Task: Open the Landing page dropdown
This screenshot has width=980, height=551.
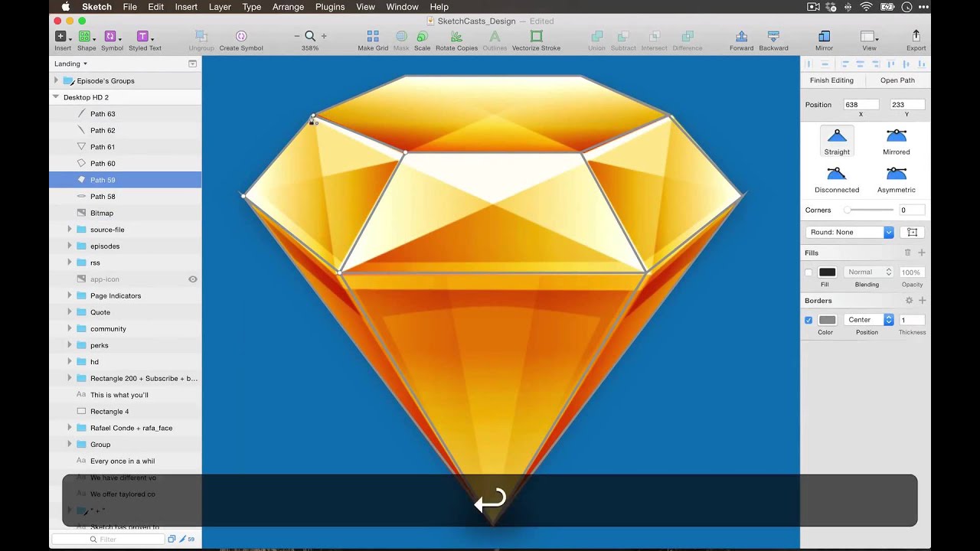Action: 70,64
